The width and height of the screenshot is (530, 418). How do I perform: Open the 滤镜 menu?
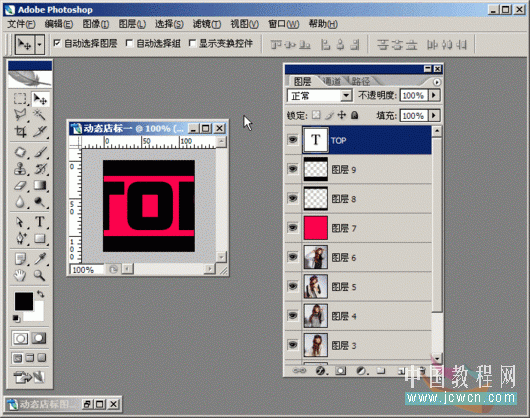207,24
